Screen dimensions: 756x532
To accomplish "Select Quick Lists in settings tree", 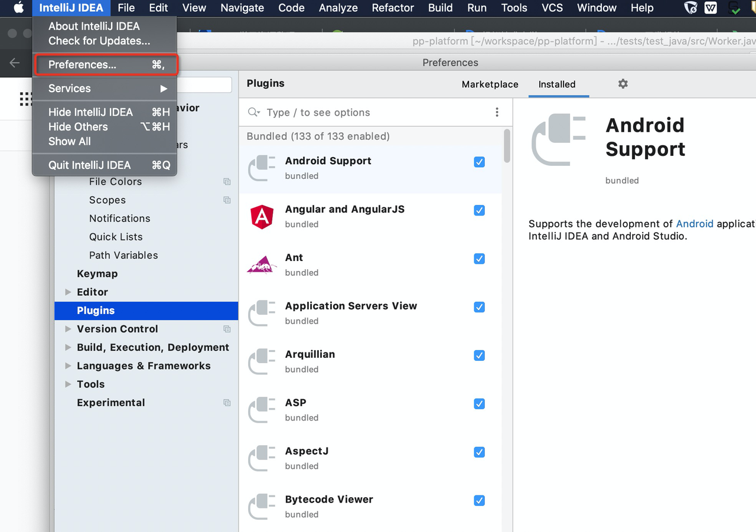I will coord(116,237).
